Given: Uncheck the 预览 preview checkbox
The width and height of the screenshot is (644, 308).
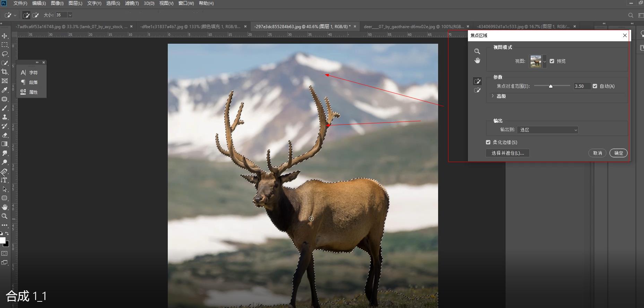Looking at the screenshot, I should pos(552,61).
